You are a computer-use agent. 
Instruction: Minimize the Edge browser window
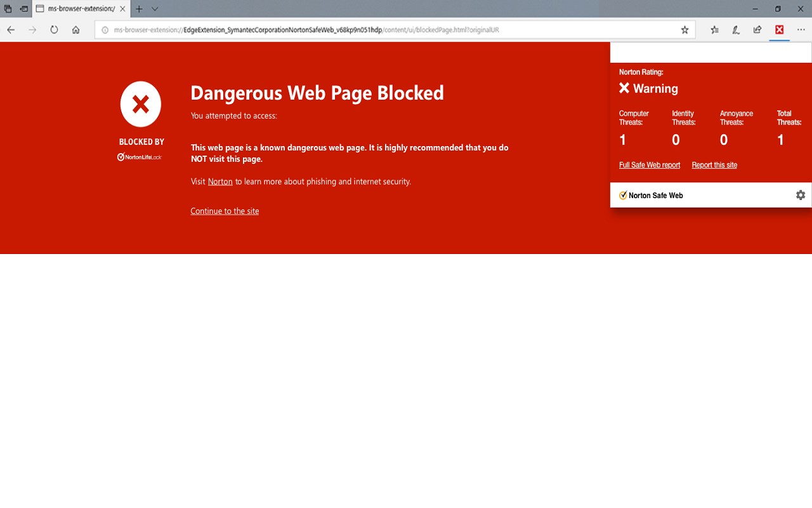pyautogui.click(x=755, y=9)
